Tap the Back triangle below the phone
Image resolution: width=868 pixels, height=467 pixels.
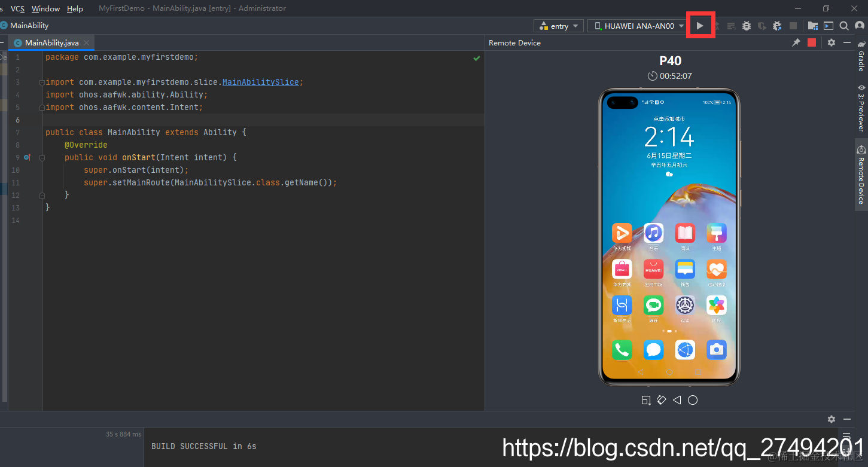677,400
